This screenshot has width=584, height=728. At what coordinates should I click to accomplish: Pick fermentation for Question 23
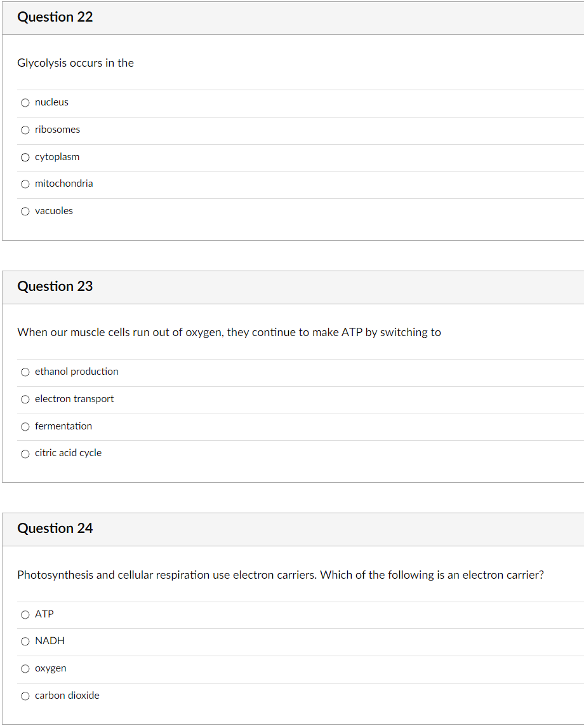pyautogui.click(x=25, y=427)
